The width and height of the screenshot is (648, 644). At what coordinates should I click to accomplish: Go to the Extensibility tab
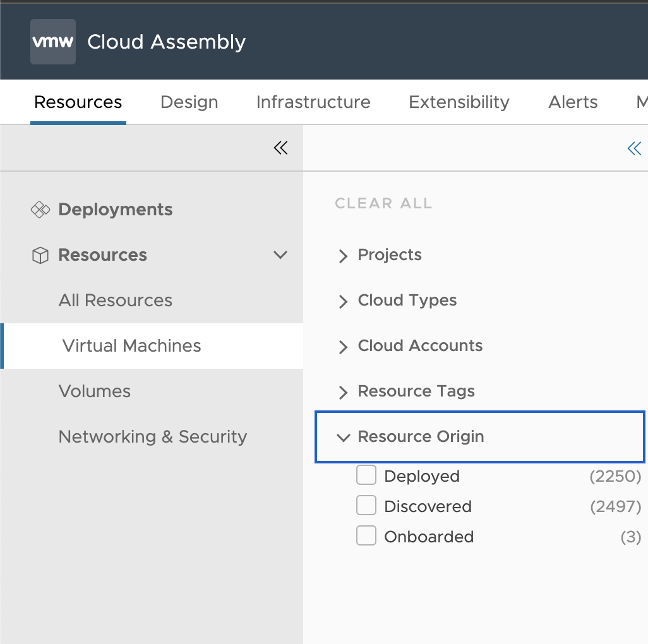(459, 102)
